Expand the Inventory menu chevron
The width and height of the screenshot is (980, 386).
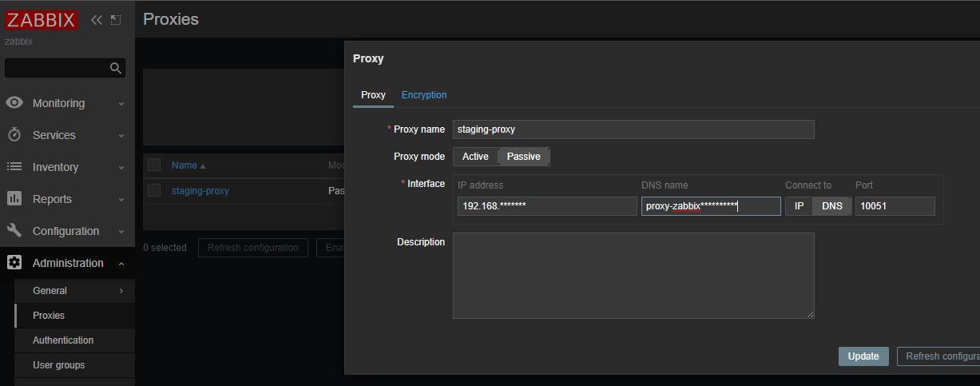(121, 167)
